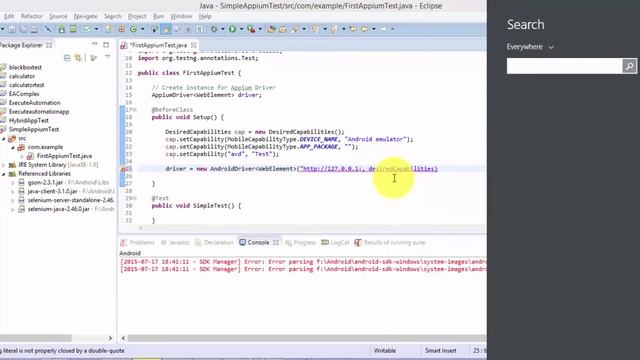Image resolution: width=640 pixels, height=360 pixels.
Task: Click the Run Last Tool with red toolbox icon
Action: click(251, 29)
